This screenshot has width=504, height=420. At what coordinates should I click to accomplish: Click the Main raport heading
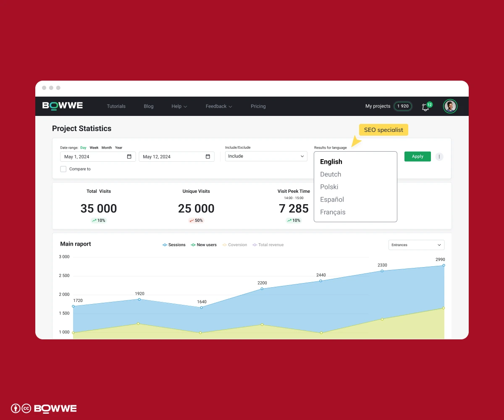click(x=76, y=244)
